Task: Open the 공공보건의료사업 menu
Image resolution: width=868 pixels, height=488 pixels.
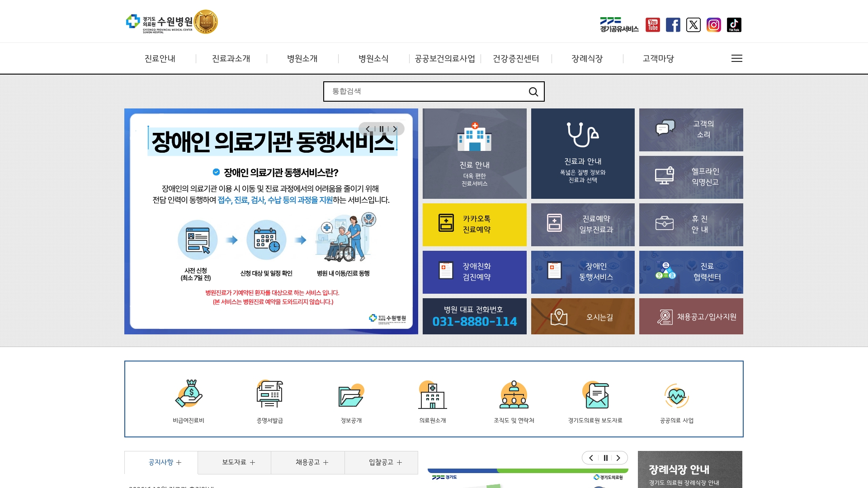Action: (x=445, y=59)
